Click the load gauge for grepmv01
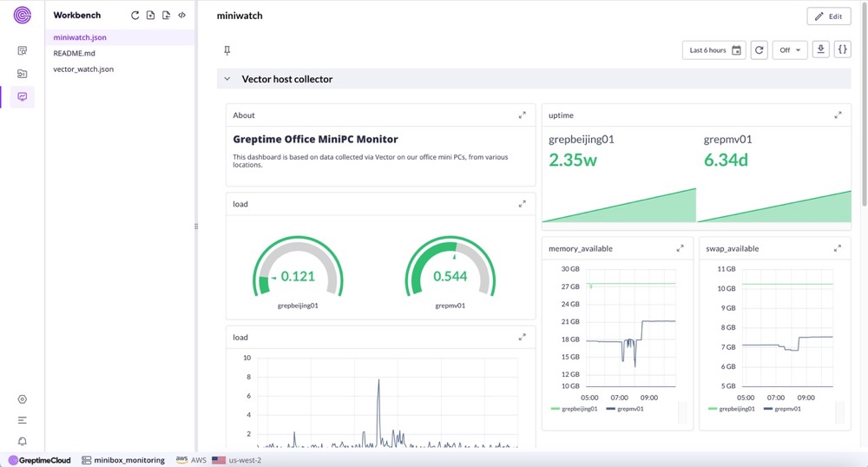868x467 pixels. point(450,266)
